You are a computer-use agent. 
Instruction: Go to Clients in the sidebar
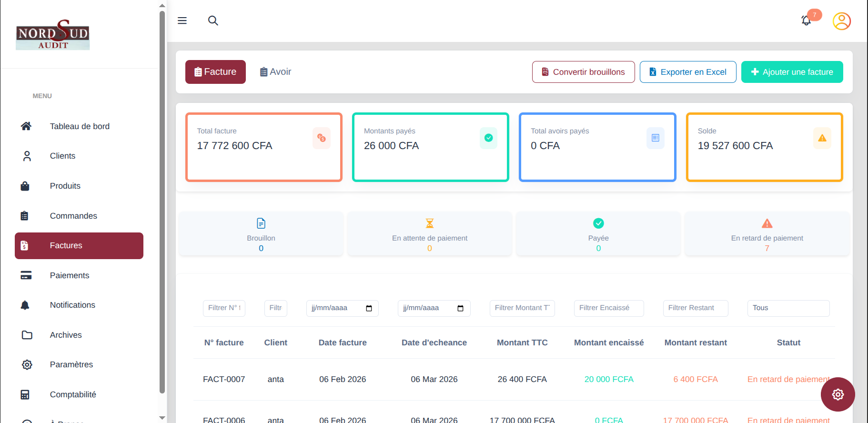(62, 156)
